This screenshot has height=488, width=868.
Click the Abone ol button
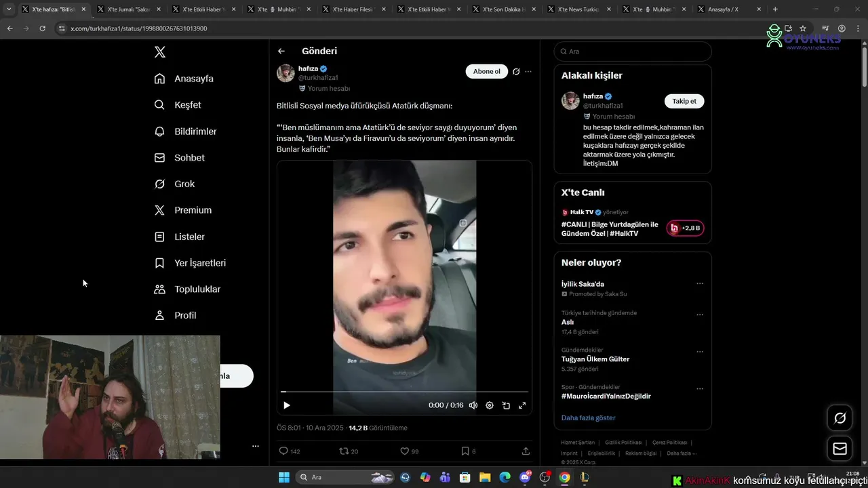pyautogui.click(x=486, y=71)
